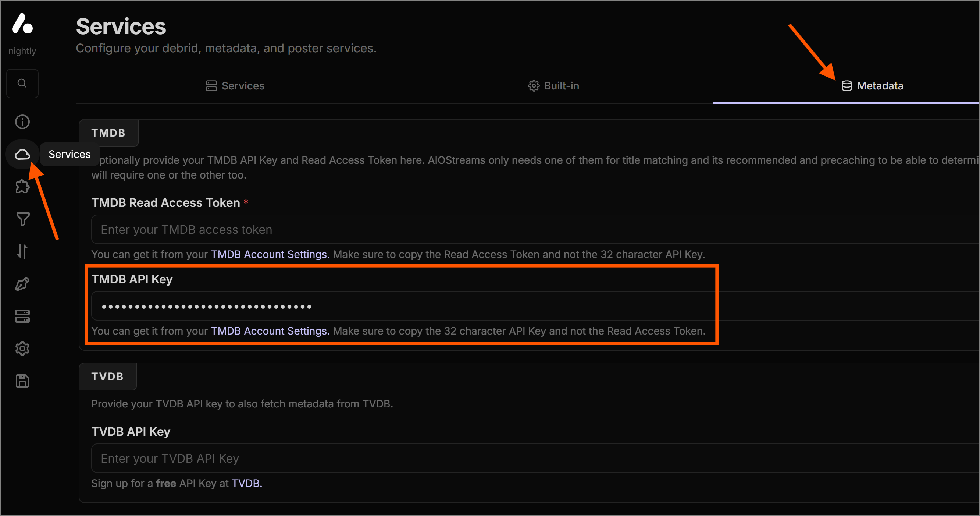
Task: Open the Filters funnel icon
Action: coord(22,219)
